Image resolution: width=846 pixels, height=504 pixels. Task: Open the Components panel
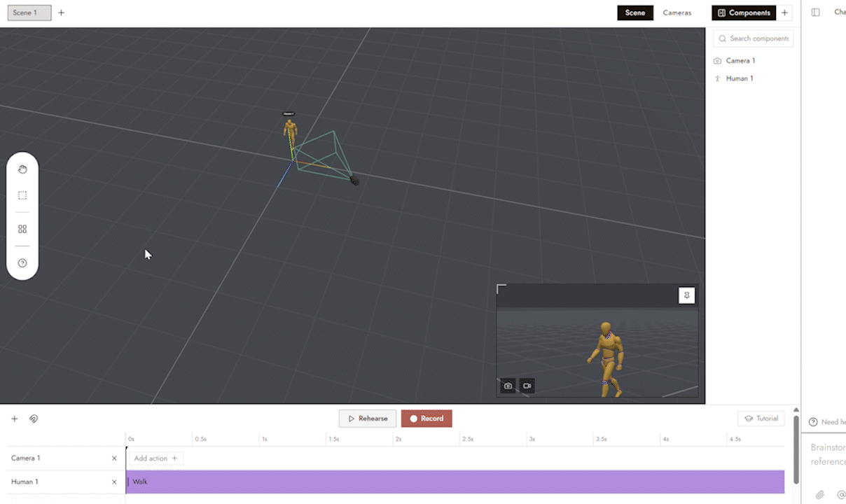(744, 13)
